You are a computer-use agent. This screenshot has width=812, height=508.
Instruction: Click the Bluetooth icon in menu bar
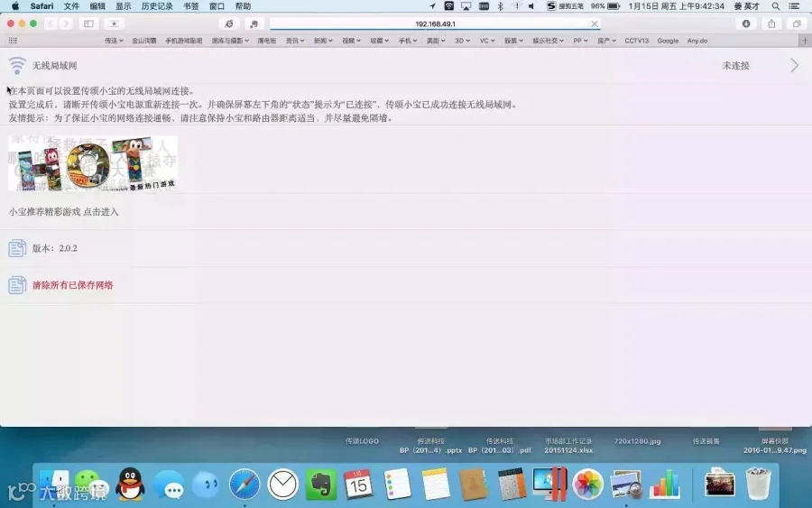click(500, 6)
